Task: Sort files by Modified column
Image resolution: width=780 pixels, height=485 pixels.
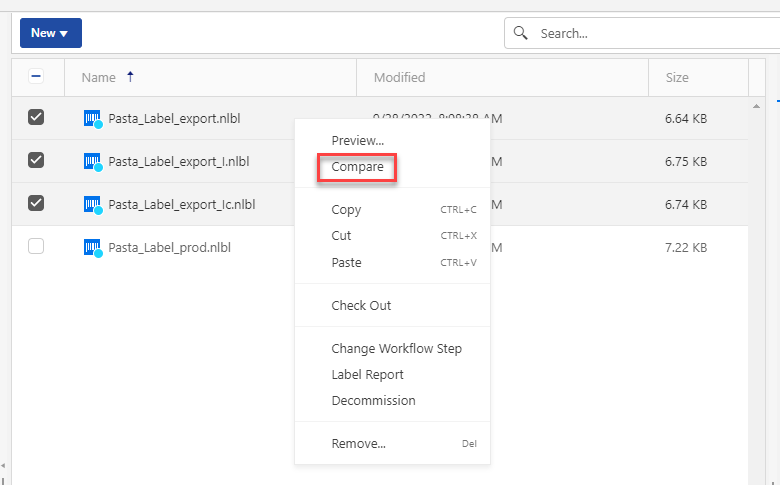Action: [399, 77]
